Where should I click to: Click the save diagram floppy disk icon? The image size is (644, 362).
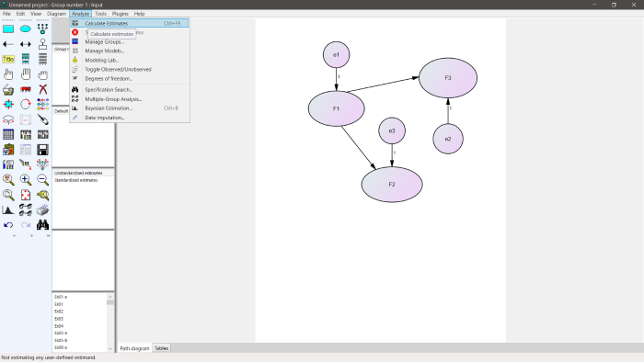pyautogui.click(x=42, y=150)
